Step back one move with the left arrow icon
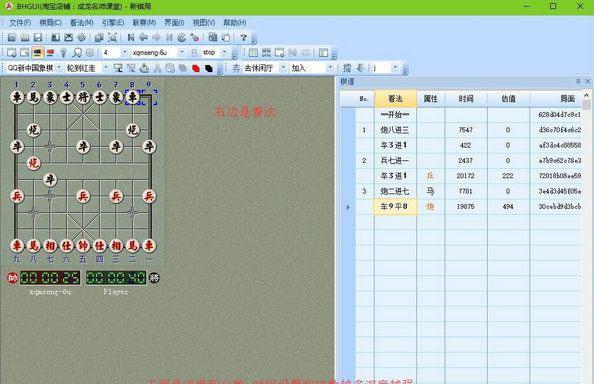Viewport: 594px width, 384px height. [x=143, y=37]
